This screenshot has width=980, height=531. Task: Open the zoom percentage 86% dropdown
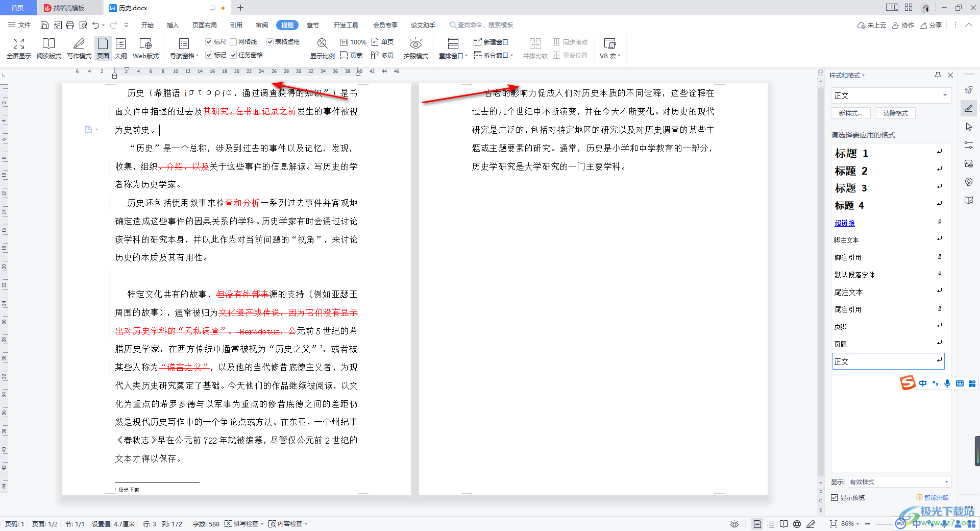pyautogui.click(x=850, y=524)
